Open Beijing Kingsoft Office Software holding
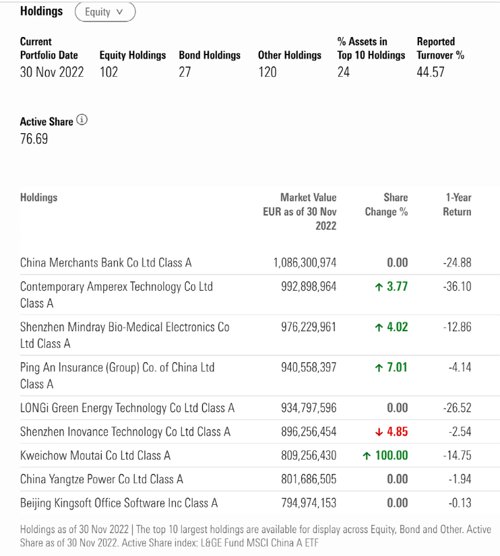This screenshot has width=500, height=556. (119, 503)
